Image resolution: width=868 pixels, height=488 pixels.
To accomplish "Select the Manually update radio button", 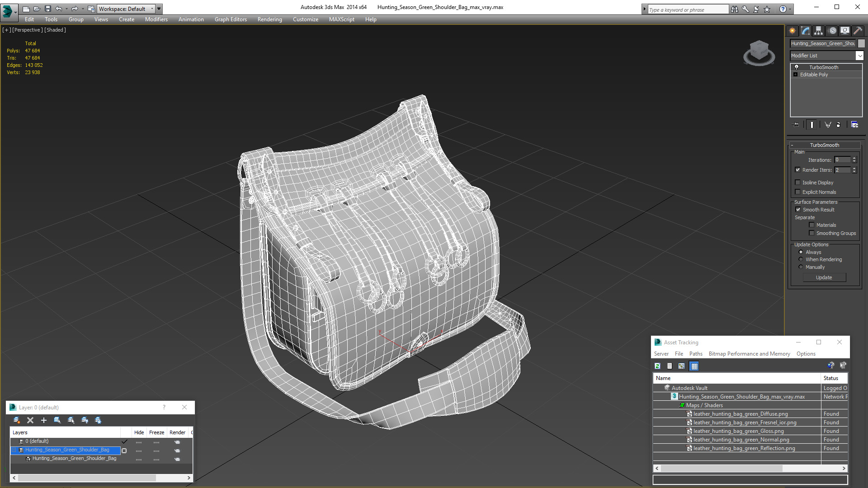I will [x=801, y=267].
